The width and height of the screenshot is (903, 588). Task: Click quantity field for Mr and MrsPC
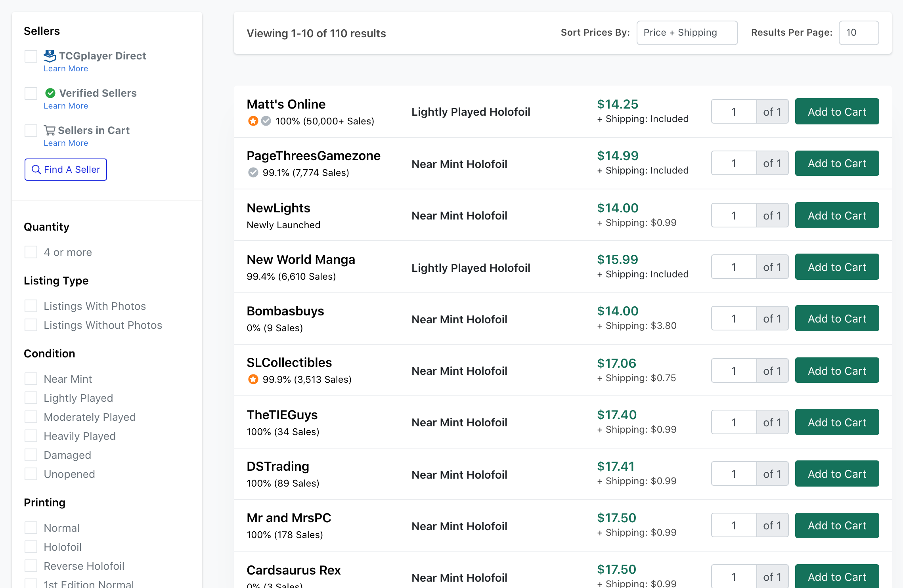[734, 525]
